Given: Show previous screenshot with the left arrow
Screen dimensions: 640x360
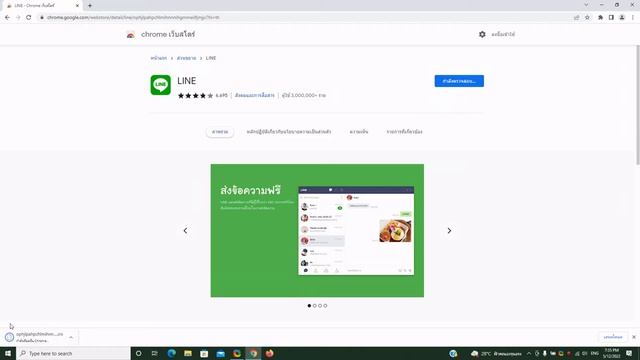Looking at the screenshot, I should (x=185, y=231).
